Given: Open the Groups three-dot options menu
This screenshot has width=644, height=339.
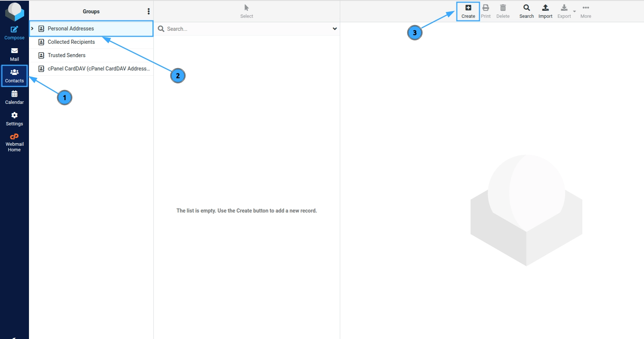Looking at the screenshot, I should (149, 11).
